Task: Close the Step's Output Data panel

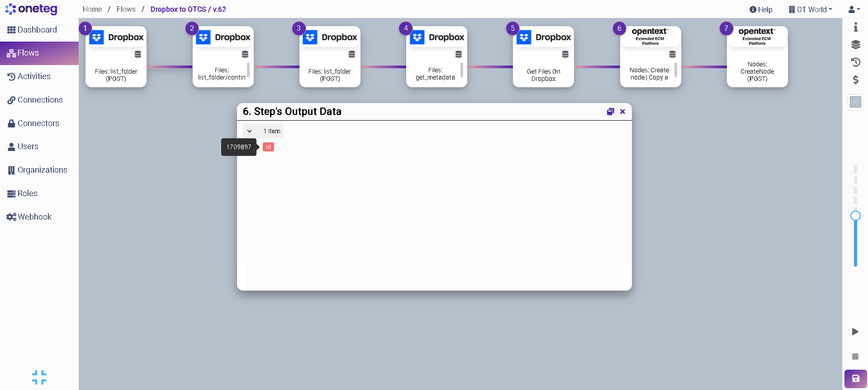Action: [623, 112]
